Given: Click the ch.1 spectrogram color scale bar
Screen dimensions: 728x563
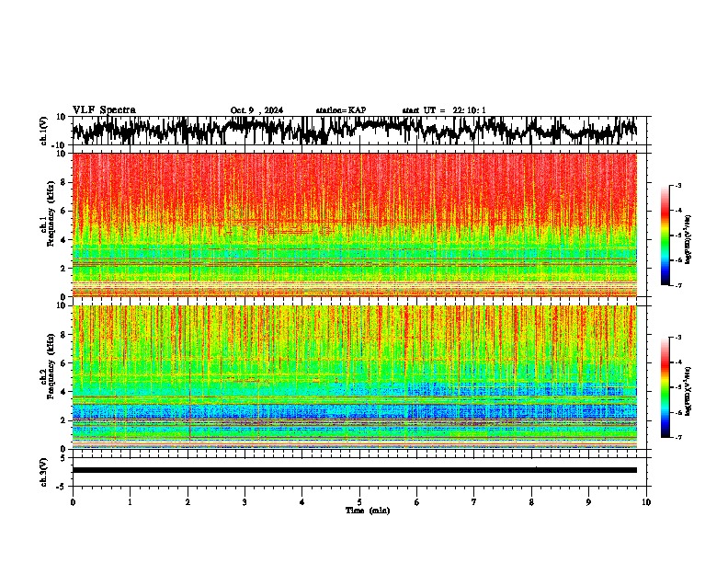Looking at the screenshot, I should tap(665, 236).
